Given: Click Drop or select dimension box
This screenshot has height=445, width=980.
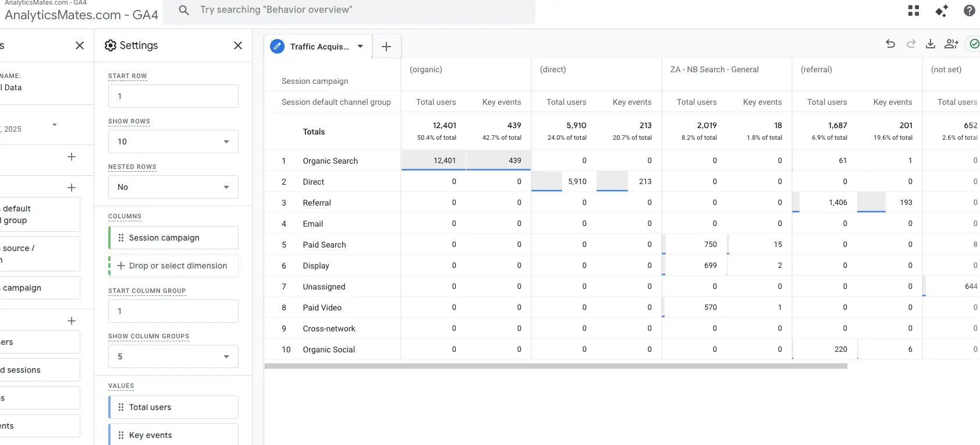Looking at the screenshot, I should (x=173, y=266).
